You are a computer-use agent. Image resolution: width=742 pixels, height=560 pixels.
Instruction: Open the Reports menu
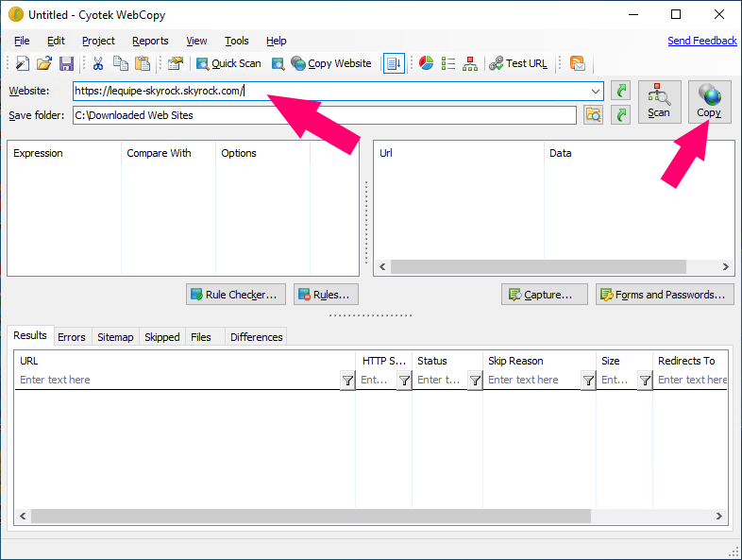pos(150,42)
